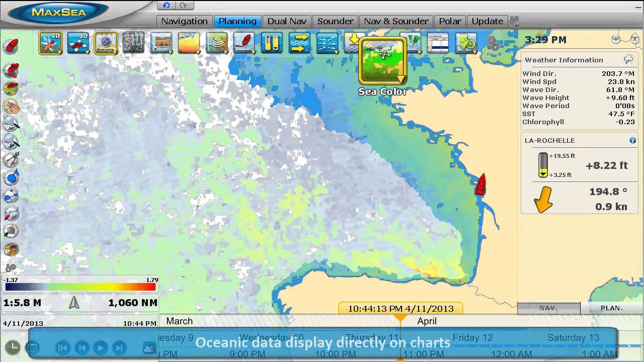Viewport: 644px width, 362px height.
Task: Select the 2D north-up view icon
Action: [51, 43]
